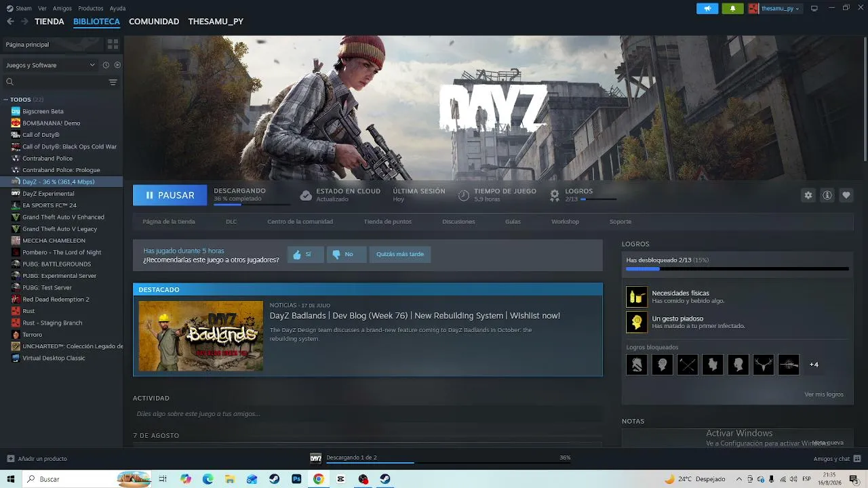Open Google Chrome from the taskbar

319,479
